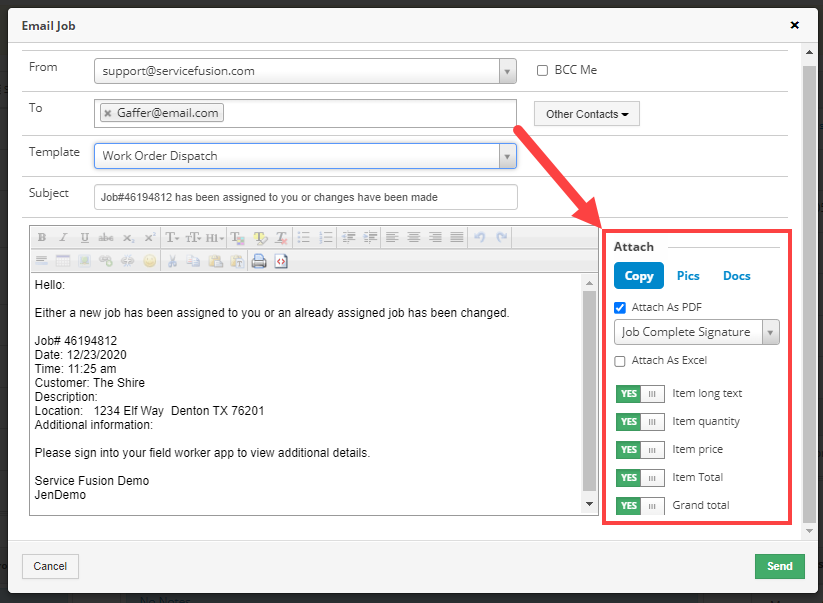Viewport: 823px width, 603px height.
Task: Copy selected text in editor toolbar
Action: click(x=194, y=261)
